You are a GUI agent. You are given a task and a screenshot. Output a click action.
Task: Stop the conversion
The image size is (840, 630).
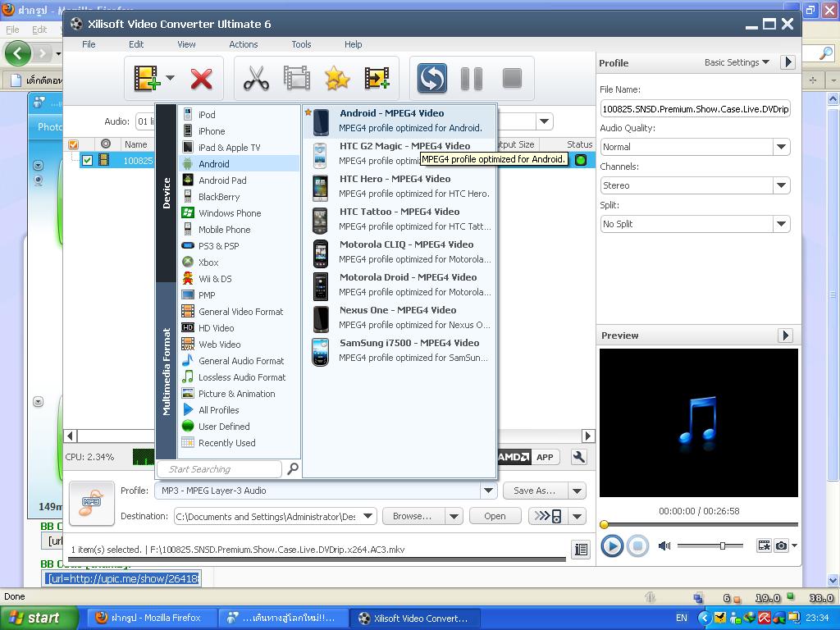(512, 78)
